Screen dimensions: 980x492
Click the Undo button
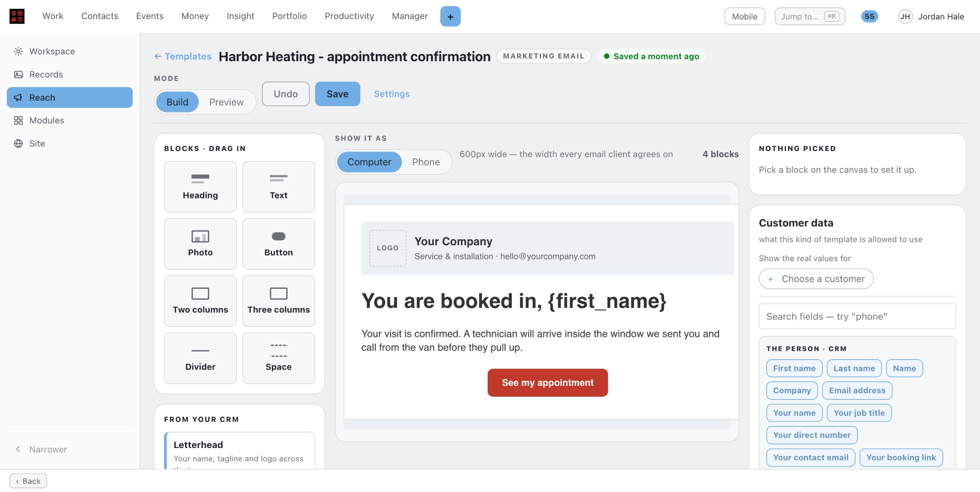286,94
